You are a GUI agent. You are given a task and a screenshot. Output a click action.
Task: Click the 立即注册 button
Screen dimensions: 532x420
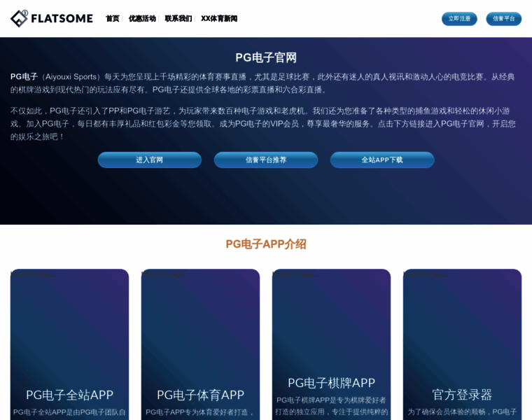pyautogui.click(x=459, y=19)
